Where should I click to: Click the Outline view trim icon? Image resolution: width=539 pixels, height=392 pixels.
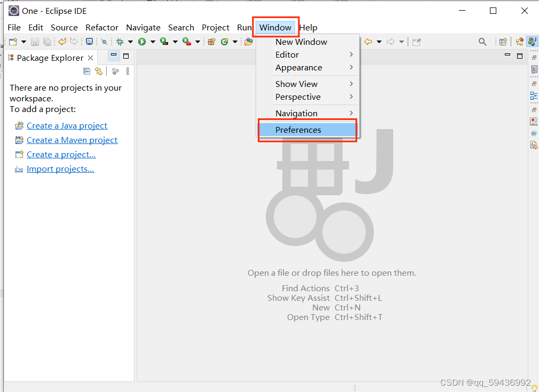(x=534, y=96)
